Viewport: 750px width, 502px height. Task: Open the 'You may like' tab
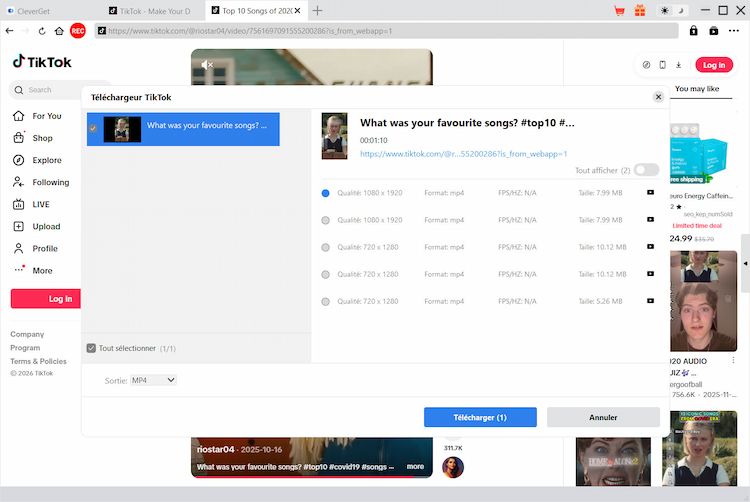(697, 89)
